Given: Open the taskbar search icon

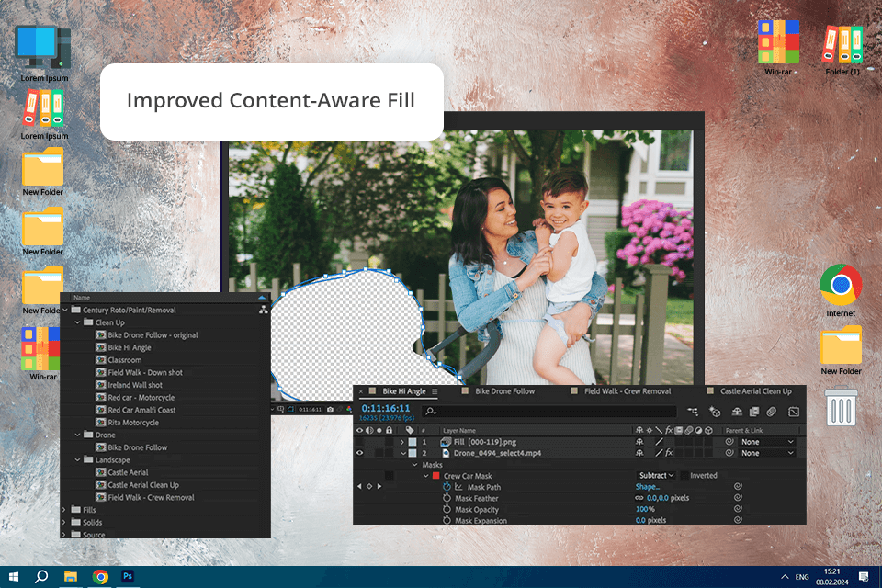Looking at the screenshot, I should 41,576.
